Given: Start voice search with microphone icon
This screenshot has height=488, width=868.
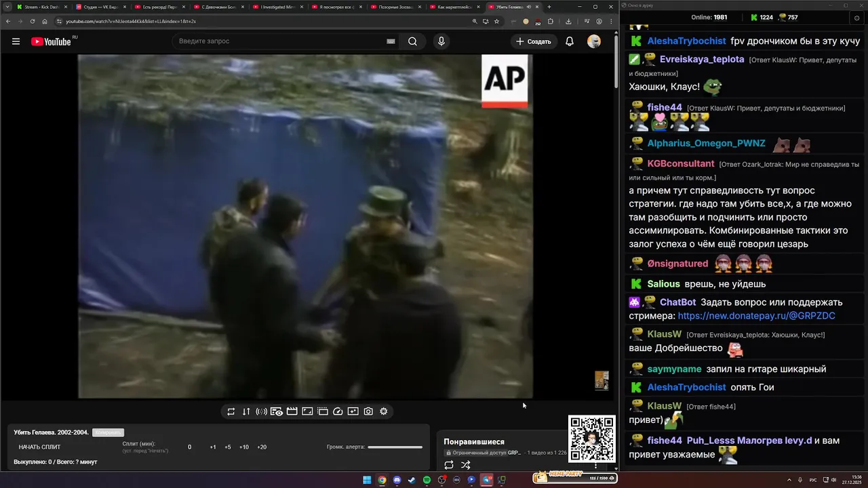Looking at the screenshot, I should (x=441, y=41).
